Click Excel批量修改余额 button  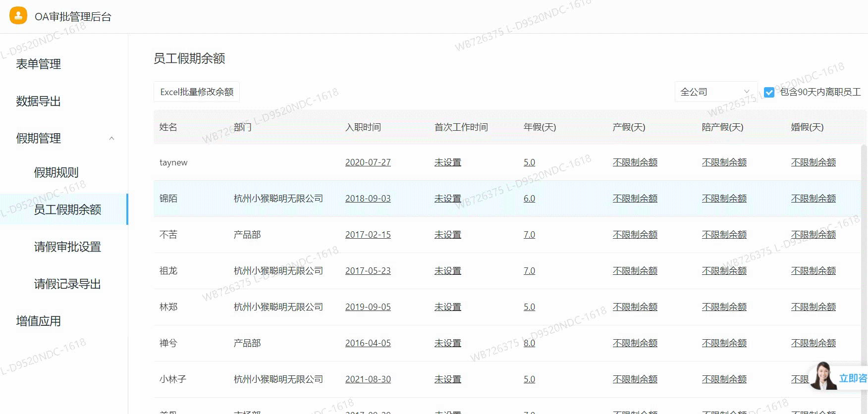click(x=197, y=92)
